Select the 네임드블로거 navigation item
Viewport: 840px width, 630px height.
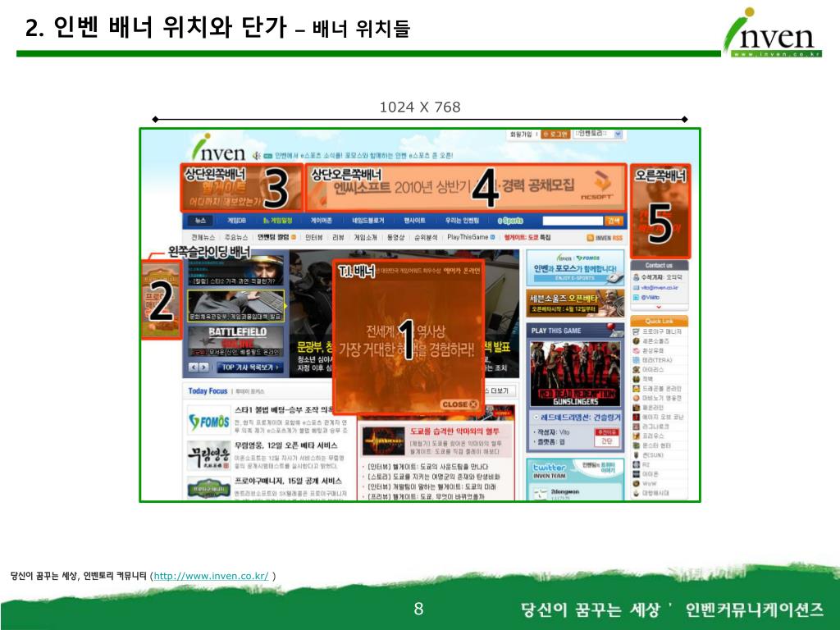click(x=368, y=221)
